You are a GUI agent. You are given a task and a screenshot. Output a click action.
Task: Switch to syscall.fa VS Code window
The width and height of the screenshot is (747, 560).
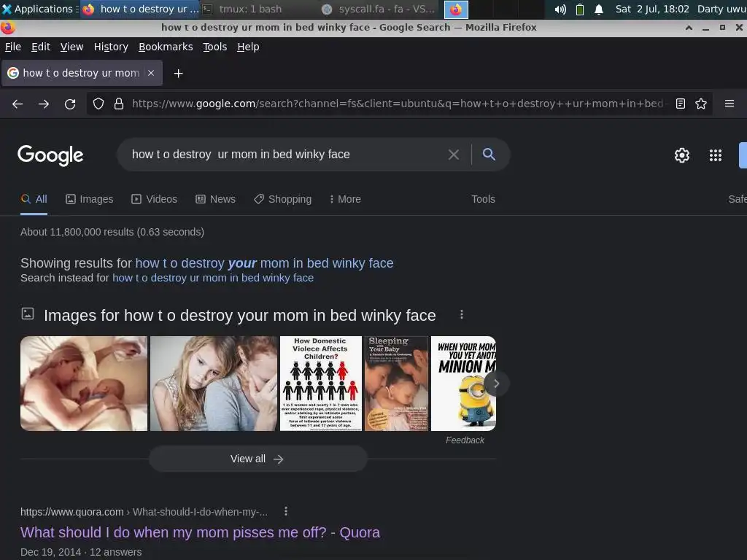[379, 9]
